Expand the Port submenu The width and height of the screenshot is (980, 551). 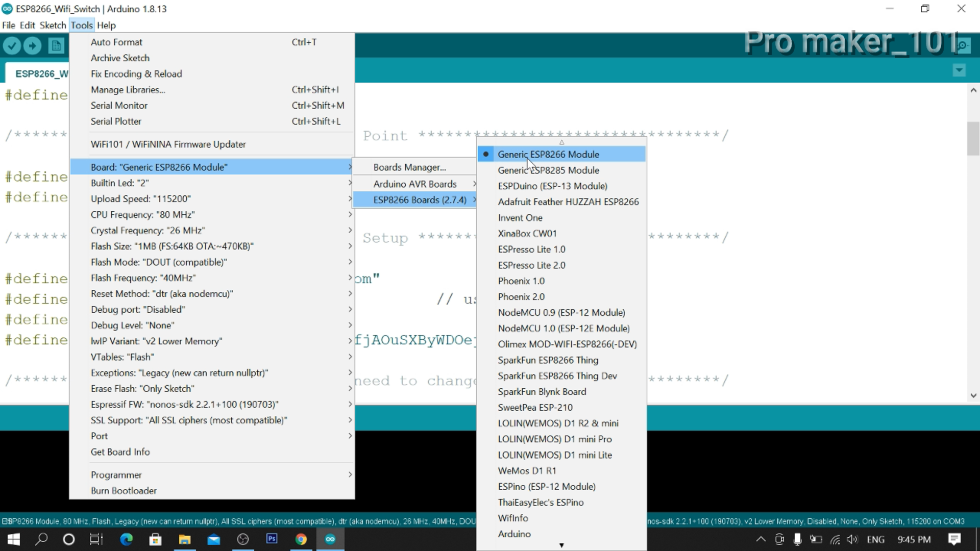99,436
